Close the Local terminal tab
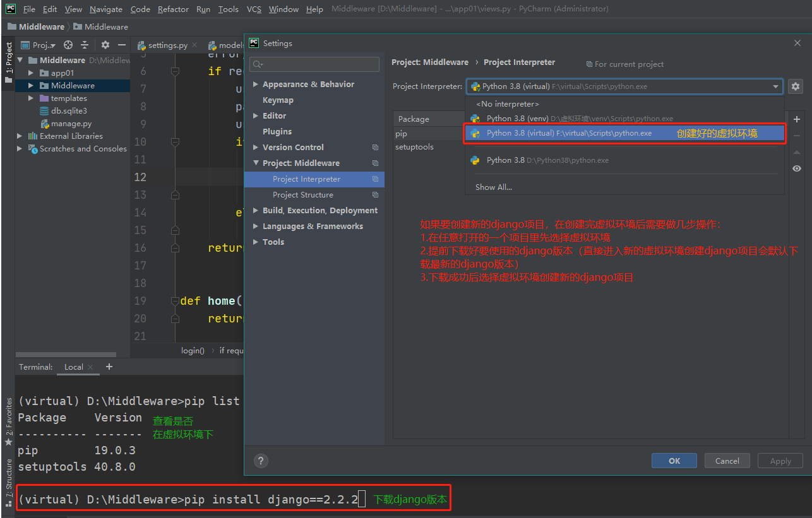Image resolution: width=812 pixels, height=518 pixels. [x=90, y=367]
